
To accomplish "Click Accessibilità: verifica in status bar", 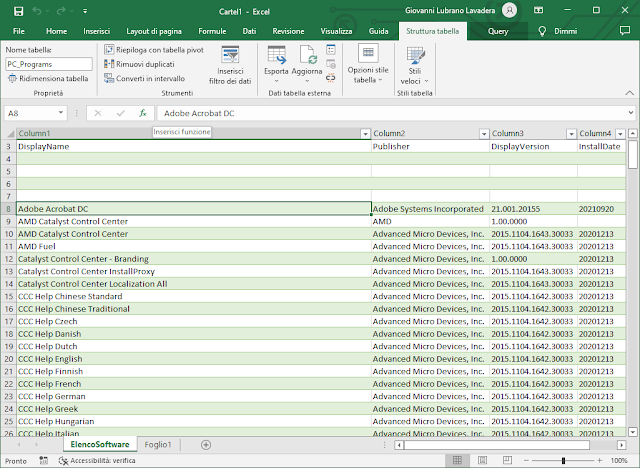I will pos(97,460).
